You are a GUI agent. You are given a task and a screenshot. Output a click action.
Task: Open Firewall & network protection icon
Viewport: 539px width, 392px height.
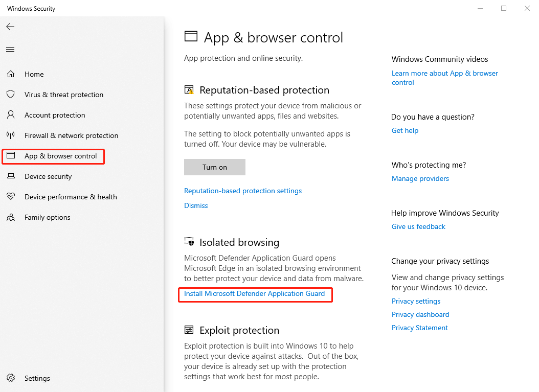pyautogui.click(x=11, y=135)
